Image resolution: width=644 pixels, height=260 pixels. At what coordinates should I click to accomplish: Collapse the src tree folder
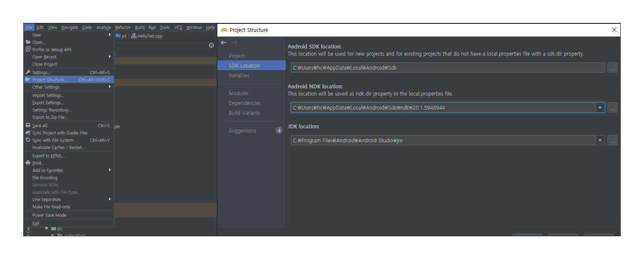click(x=47, y=229)
